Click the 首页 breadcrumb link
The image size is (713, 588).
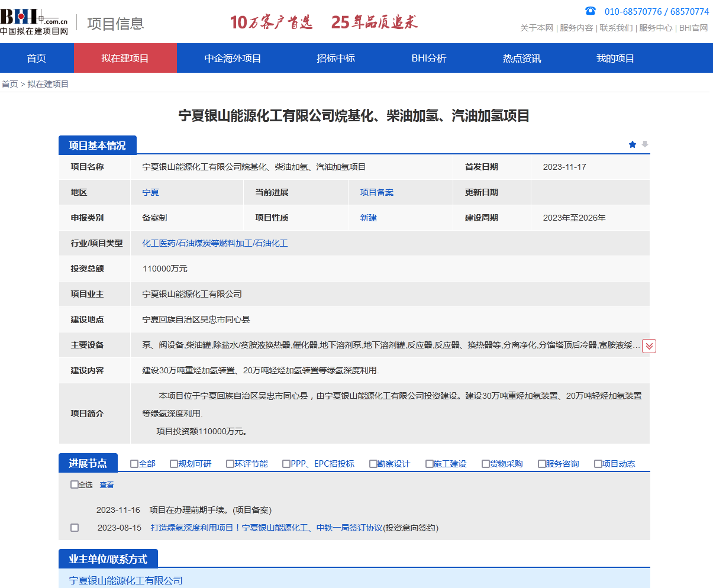click(9, 83)
